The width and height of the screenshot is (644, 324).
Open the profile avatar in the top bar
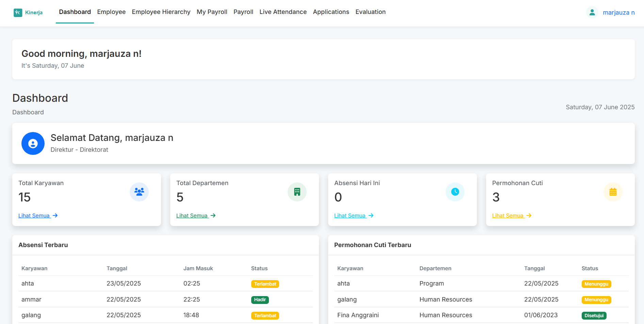pyautogui.click(x=592, y=12)
